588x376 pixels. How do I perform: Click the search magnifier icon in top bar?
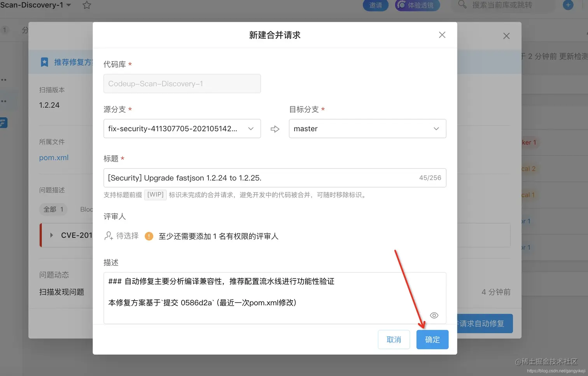click(x=462, y=5)
